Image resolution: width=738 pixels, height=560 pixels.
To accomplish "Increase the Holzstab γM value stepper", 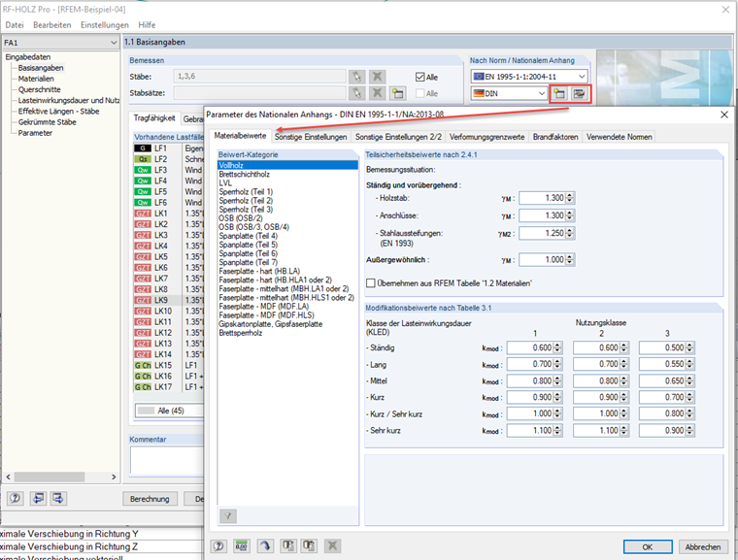I will point(570,194).
